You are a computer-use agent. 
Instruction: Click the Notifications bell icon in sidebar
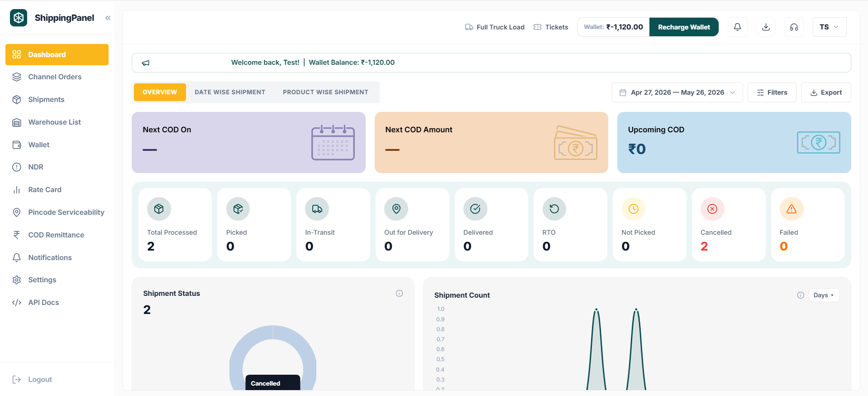point(17,258)
